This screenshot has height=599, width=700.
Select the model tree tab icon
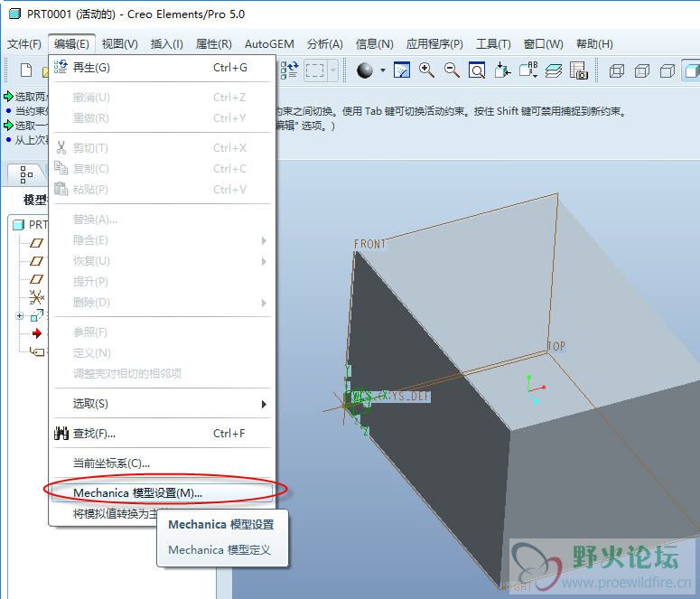coord(26,174)
